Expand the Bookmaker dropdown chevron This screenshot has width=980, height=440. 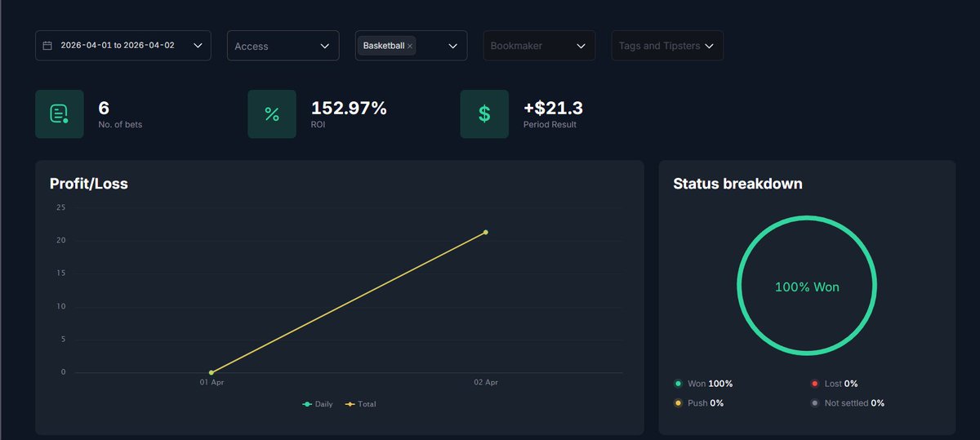[x=581, y=46]
